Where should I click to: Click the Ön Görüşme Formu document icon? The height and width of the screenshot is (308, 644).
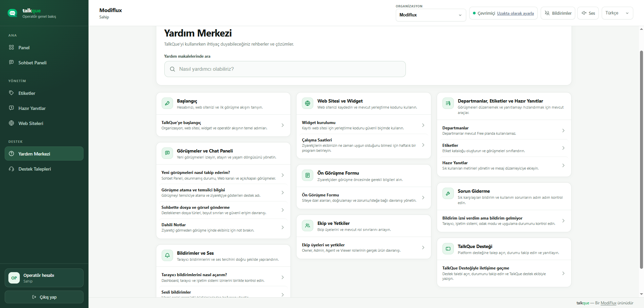(308, 175)
